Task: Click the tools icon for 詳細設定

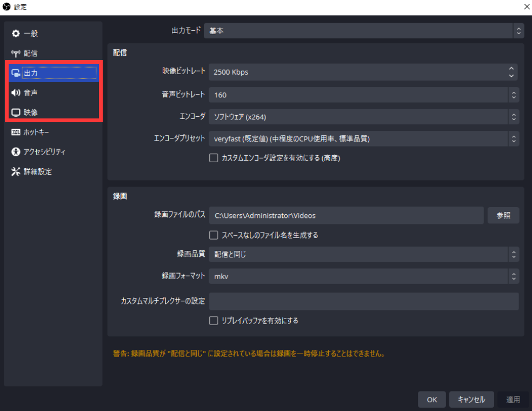Action: [x=16, y=171]
